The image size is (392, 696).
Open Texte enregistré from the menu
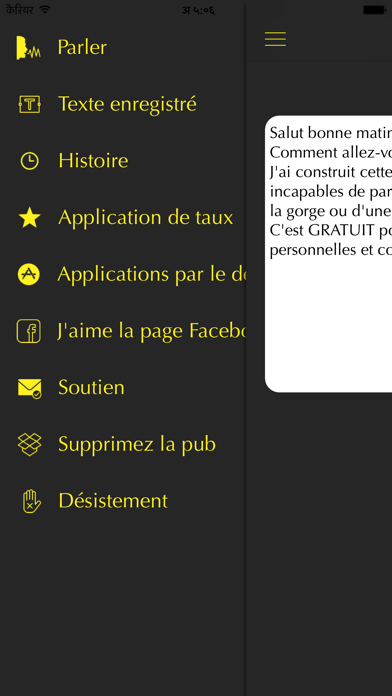click(127, 104)
